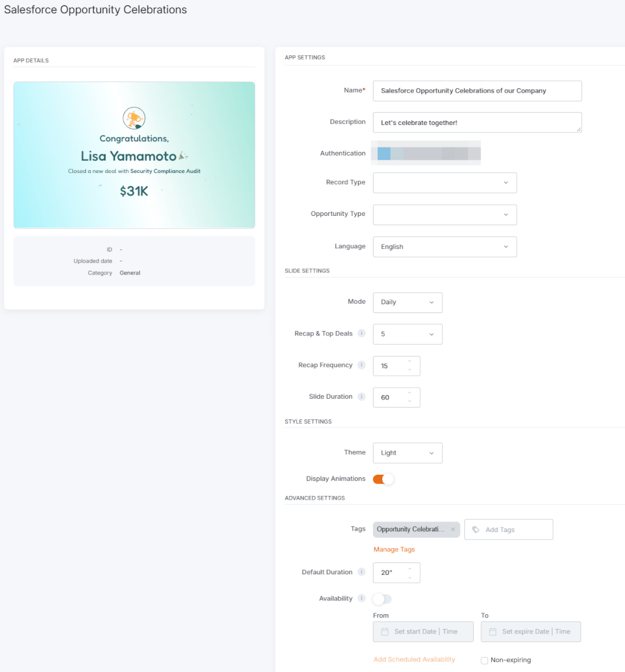This screenshot has height=672, width=625.
Task: Toggle Display Animations switch off
Action: point(383,479)
